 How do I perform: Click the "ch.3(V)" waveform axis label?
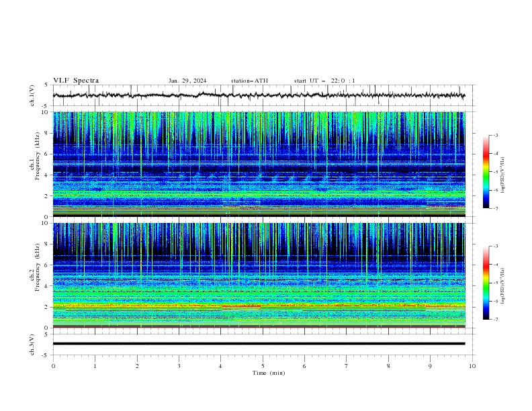coord(32,345)
